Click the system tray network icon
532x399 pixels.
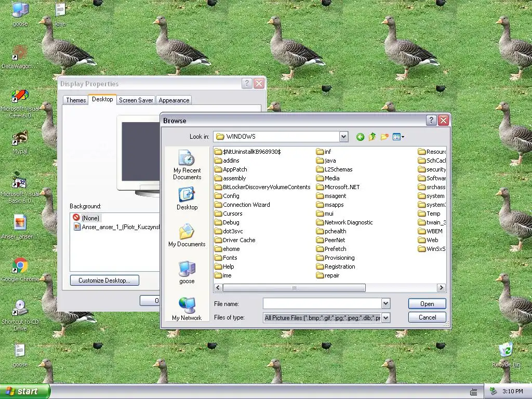(x=493, y=392)
